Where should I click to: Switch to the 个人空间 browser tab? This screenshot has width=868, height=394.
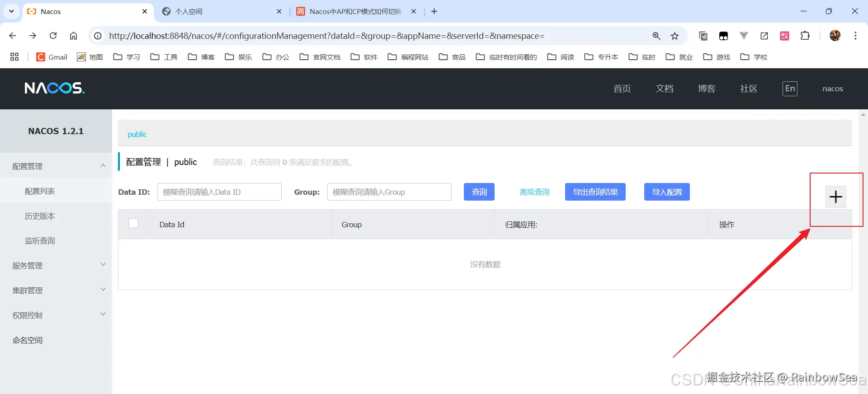(222, 11)
